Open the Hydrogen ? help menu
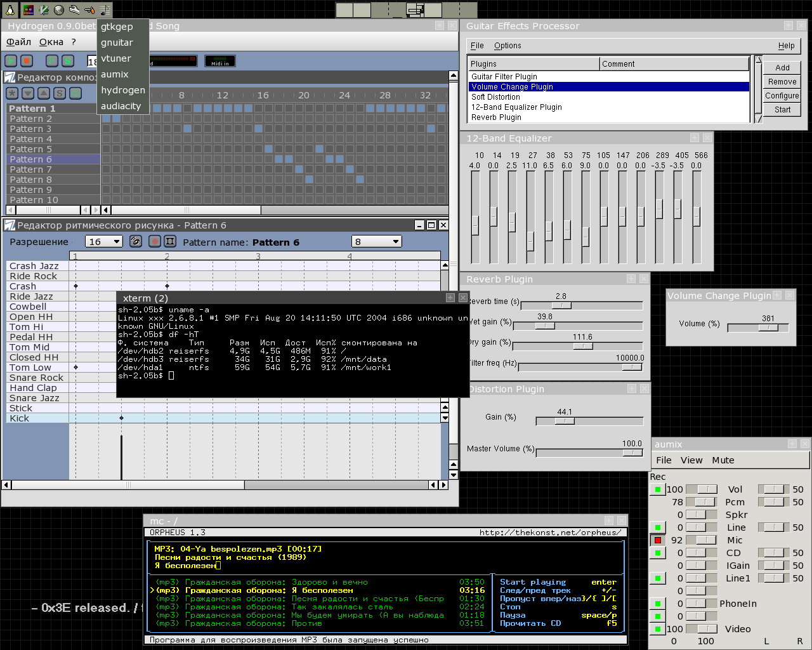Screen dimensions: 812x650 [x=74, y=42]
